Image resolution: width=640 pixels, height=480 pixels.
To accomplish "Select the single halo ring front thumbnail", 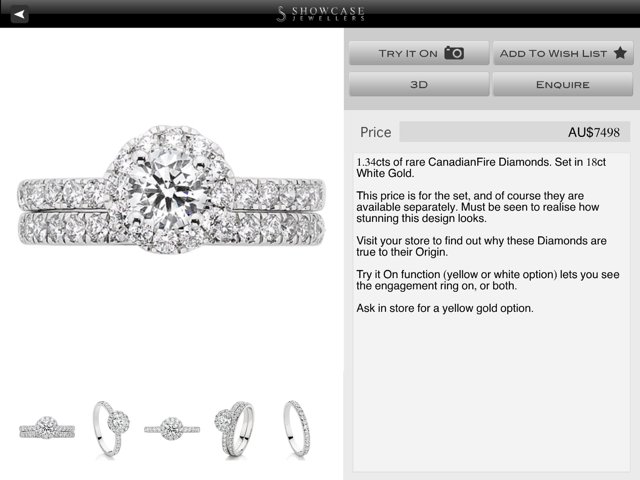I will [172, 429].
